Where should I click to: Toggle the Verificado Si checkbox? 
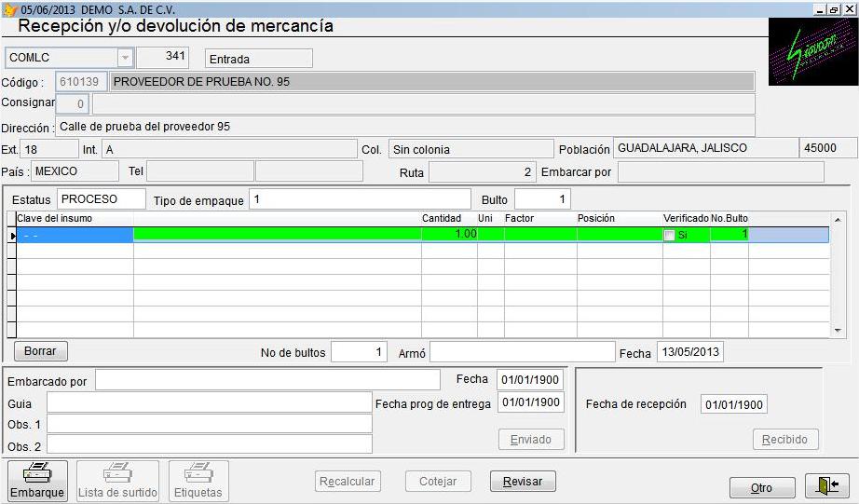(x=670, y=236)
